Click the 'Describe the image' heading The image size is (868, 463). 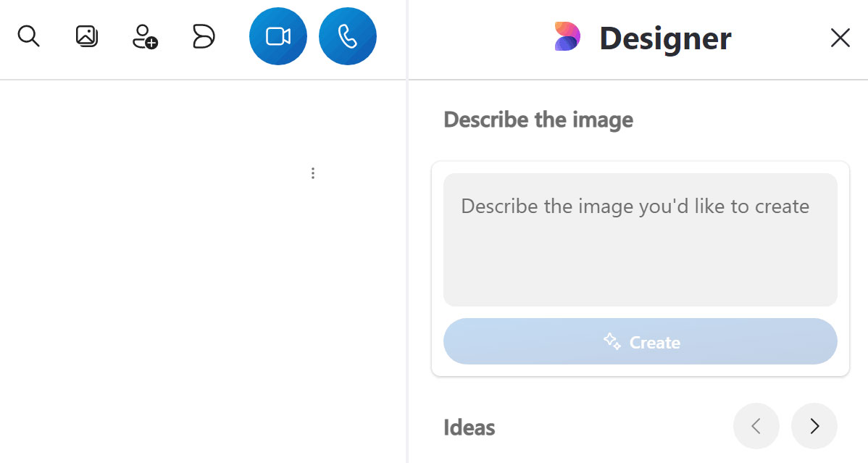(538, 120)
